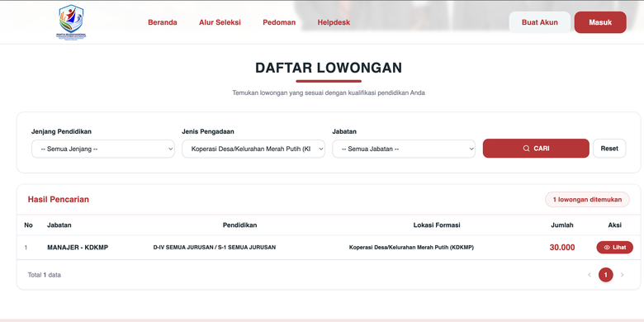Screen dimensions: 644x322
Task: Click the '1 lowongan ditemukan' badge
Action: pyautogui.click(x=587, y=200)
